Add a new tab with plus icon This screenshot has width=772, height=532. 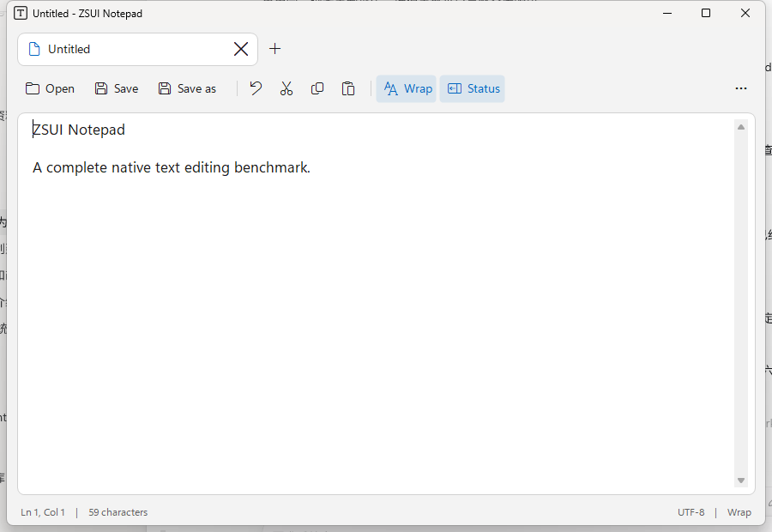click(274, 49)
